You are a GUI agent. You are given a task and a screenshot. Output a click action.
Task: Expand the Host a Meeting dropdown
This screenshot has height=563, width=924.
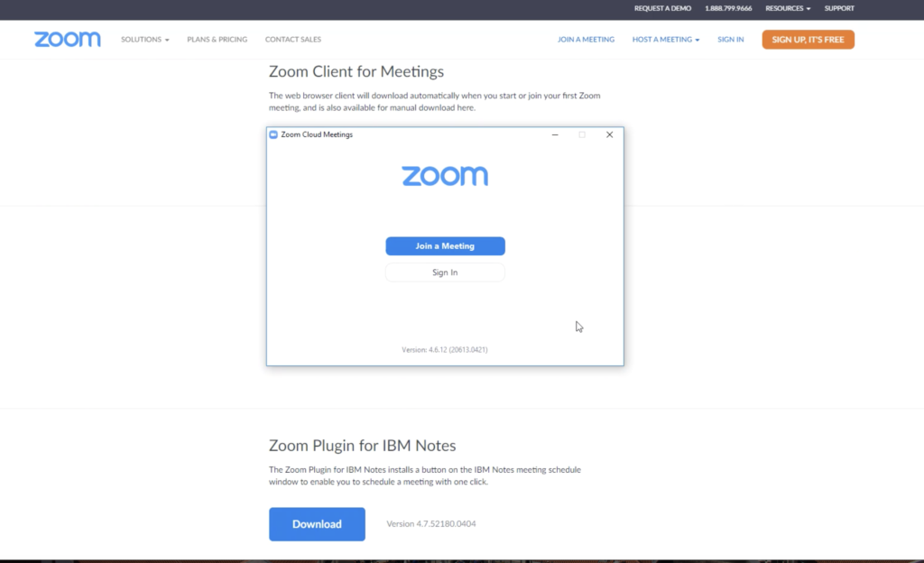[x=666, y=40]
